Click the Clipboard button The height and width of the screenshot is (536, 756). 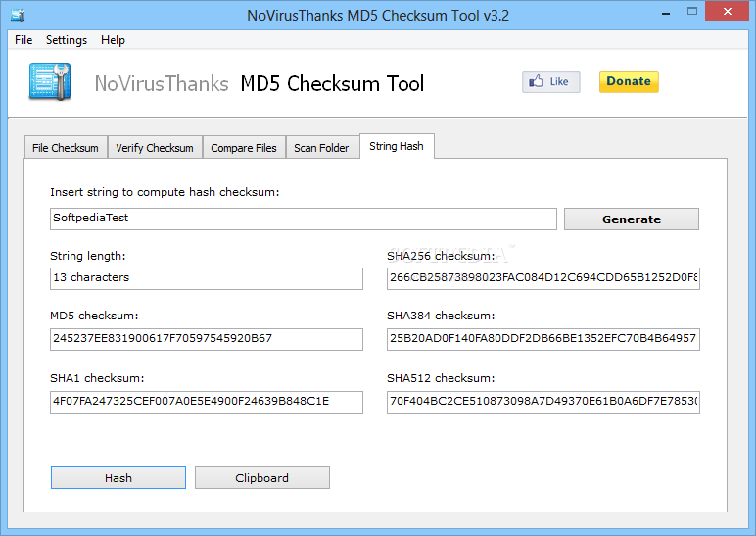(x=262, y=477)
